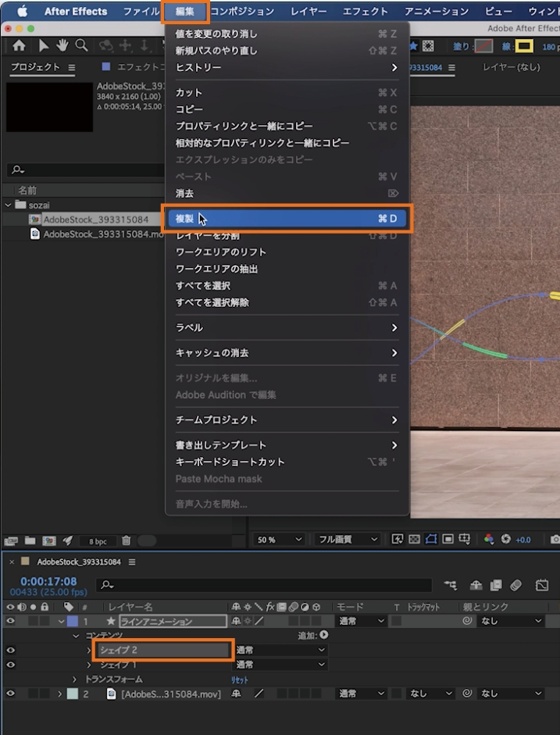The image size is (560, 735).
Task: Toggle Frame Blending switch in timeline
Action: point(496,584)
